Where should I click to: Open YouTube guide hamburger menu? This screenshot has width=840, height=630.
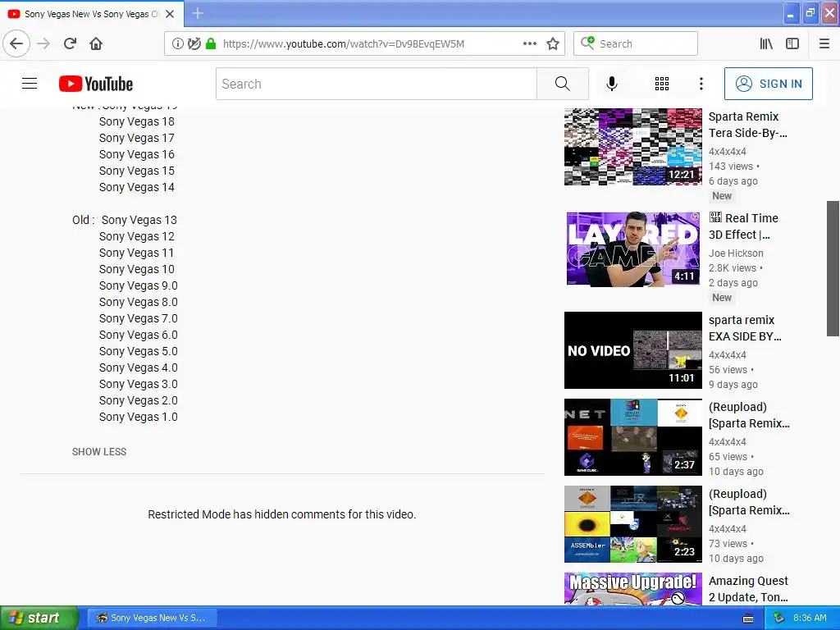click(x=30, y=84)
